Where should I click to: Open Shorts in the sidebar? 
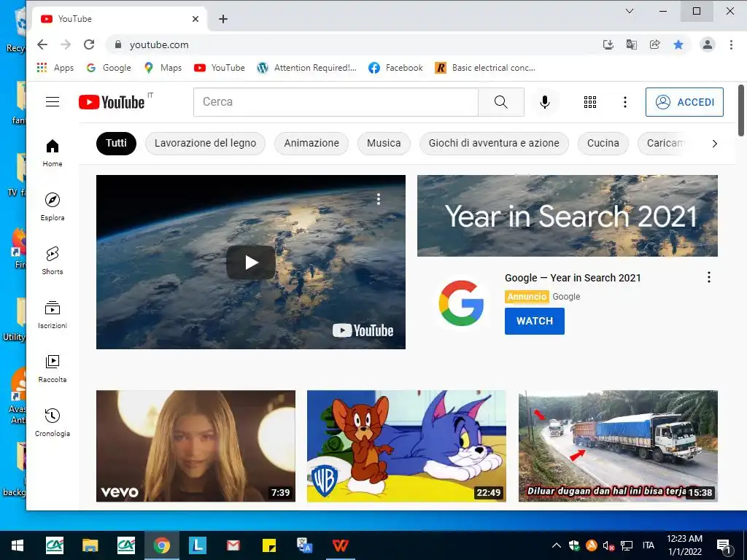coord(53,260)
